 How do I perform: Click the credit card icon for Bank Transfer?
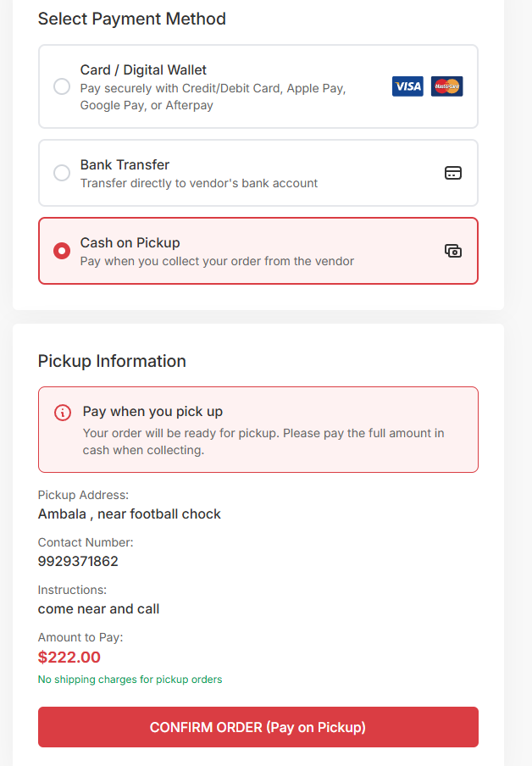(x=453, y=172)
